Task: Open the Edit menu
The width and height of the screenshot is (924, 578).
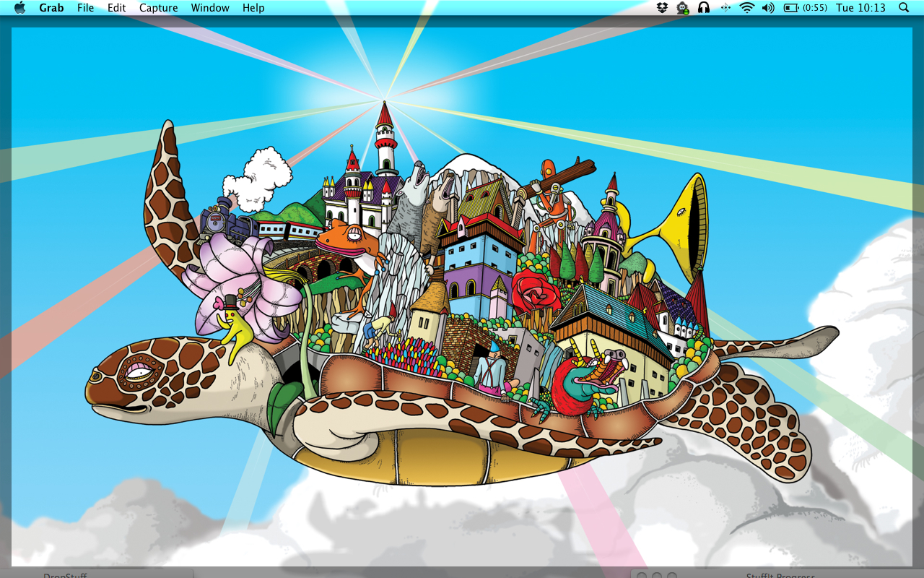Action: point(117,8)
